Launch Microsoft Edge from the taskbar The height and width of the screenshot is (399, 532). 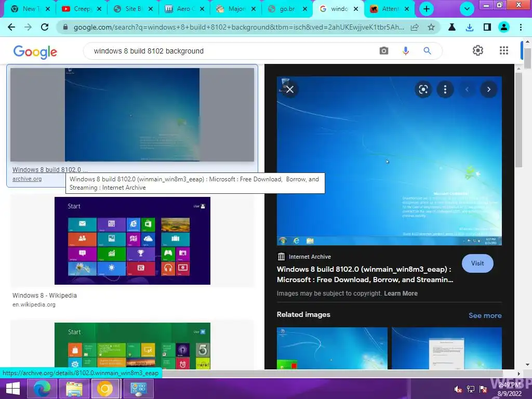[42, 389]
